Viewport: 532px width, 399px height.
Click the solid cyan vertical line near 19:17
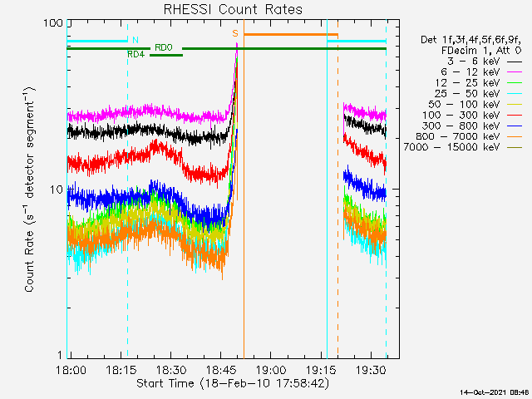[x=327, y=189]
